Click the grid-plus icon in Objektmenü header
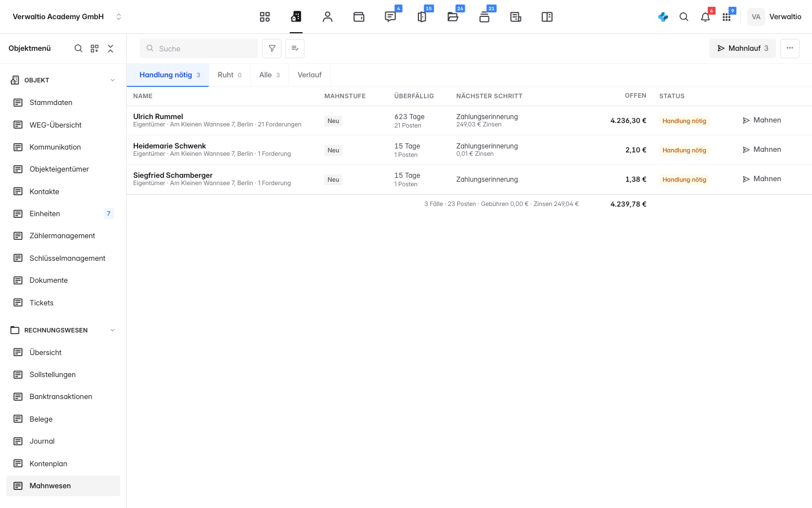 (x=95, y=49)
